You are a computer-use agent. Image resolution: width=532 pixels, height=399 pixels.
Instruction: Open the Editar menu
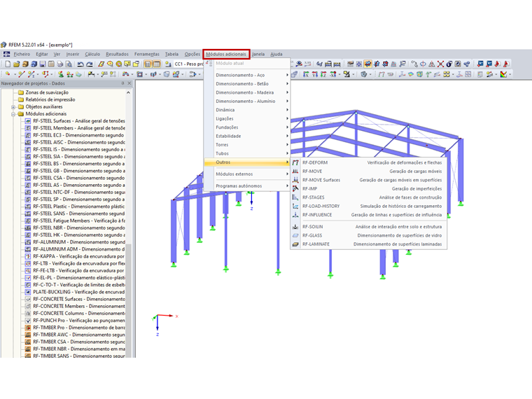coord(42,55)
